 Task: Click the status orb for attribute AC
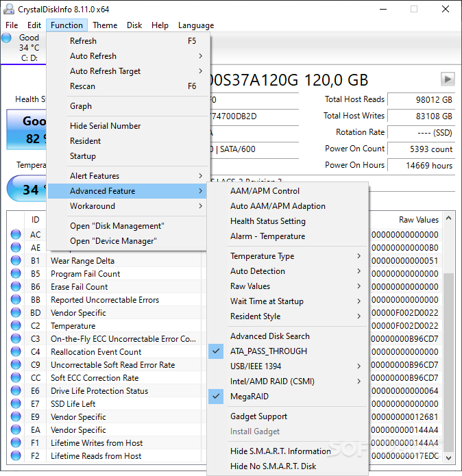point(16,234)
